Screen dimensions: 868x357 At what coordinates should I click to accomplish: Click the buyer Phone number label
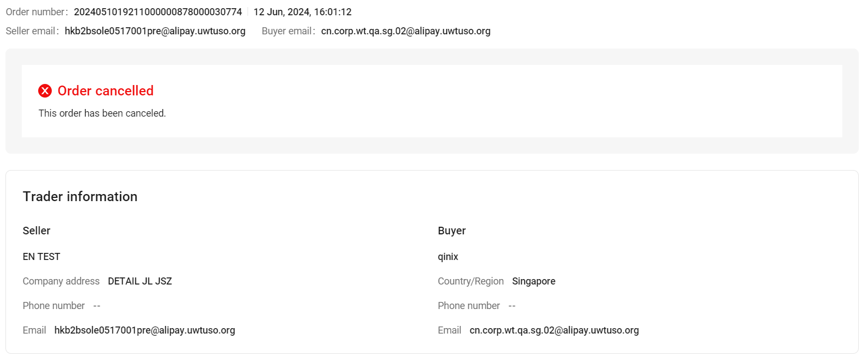[468, 306]
